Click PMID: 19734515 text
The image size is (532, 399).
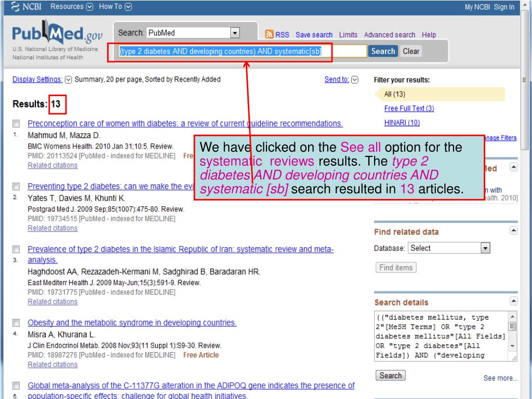pos(52,219)
